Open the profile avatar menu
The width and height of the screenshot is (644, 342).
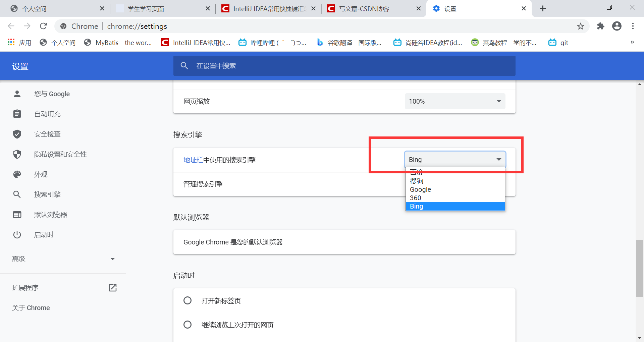point(617,26)
